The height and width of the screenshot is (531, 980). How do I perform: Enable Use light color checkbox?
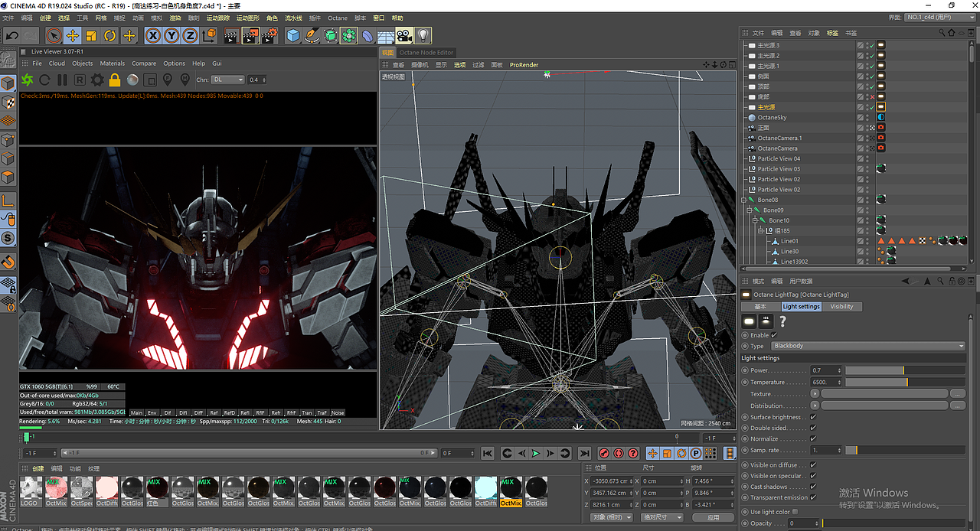pyautogui.click(x=795, y=511)
